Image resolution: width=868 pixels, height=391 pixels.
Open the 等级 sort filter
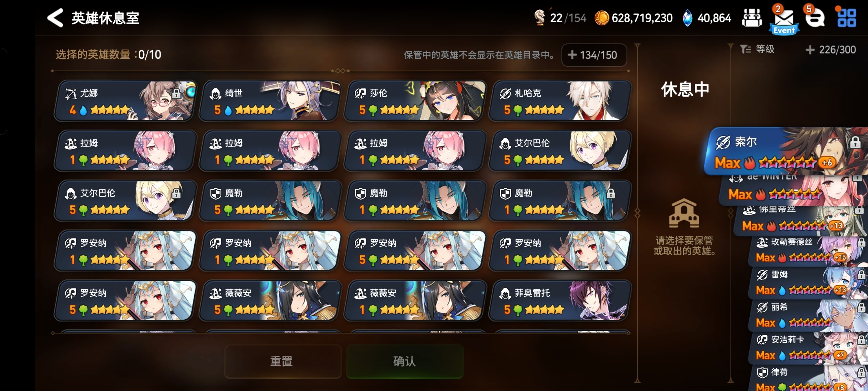point(757,50)
